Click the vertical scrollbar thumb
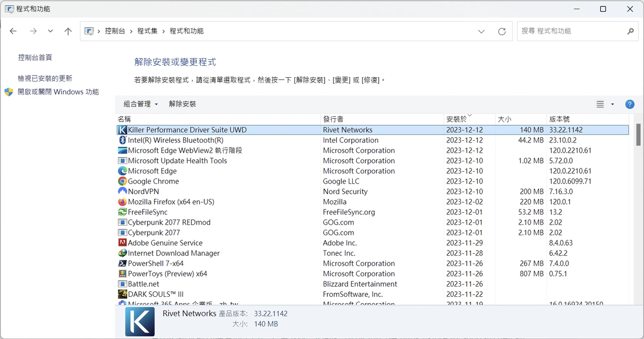Viewport: 644px width, 339px height. (638, 134)
